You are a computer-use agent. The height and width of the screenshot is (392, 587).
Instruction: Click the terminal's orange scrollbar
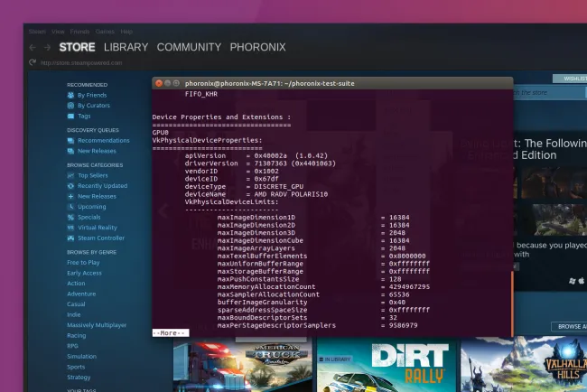[512, 304]
